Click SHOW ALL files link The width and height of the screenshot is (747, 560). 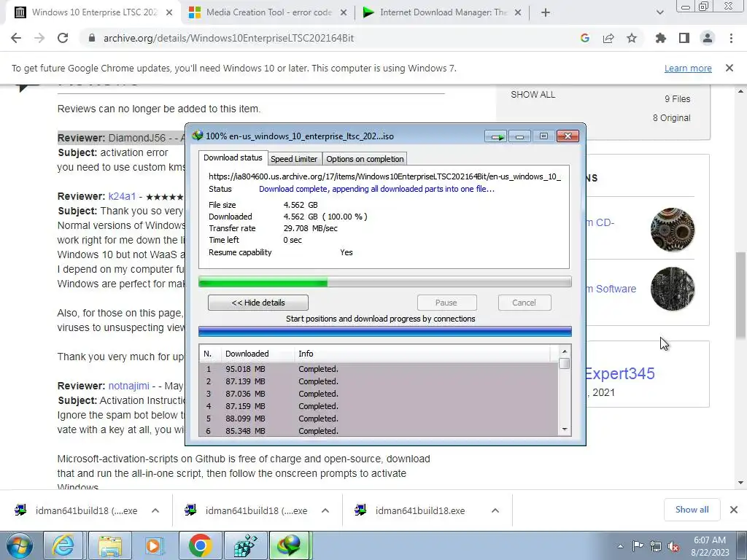[x=533, y=94]
